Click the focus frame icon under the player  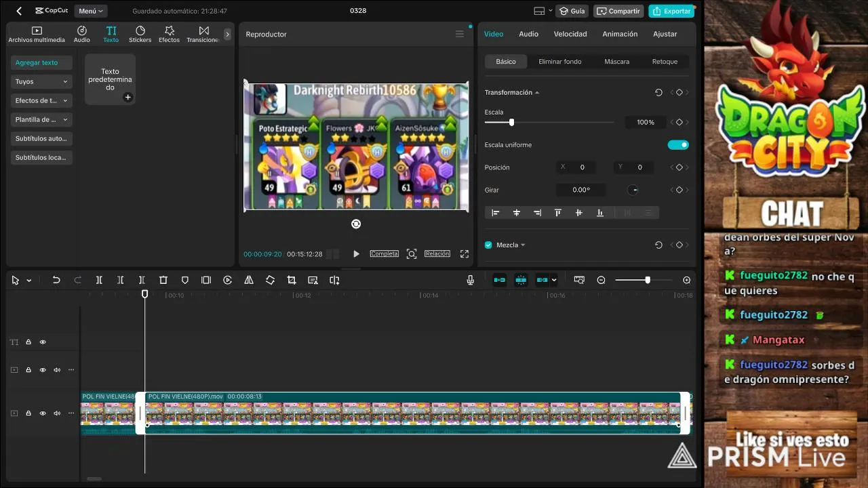tap(412, 253)
